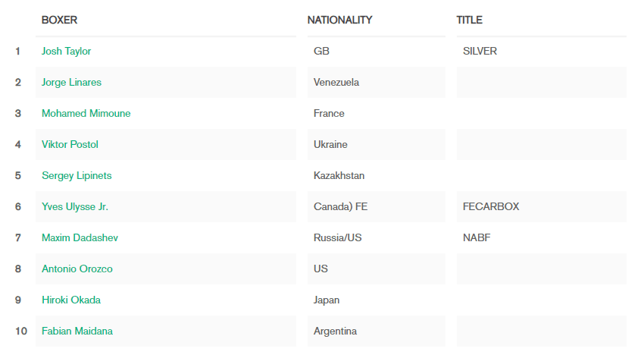Click the BOXER column header
This screenshot has width=644, height=355.
[60, 20]
